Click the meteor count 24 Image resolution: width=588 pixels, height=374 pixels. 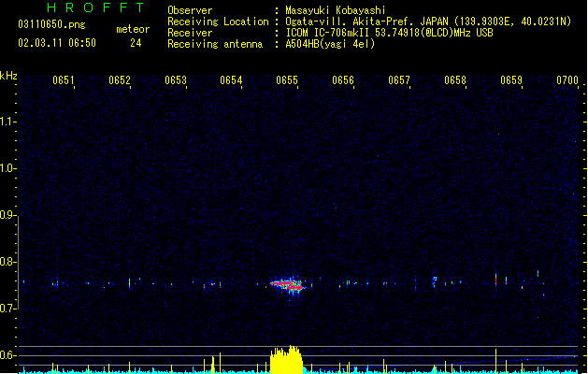(x=136, y=43)
